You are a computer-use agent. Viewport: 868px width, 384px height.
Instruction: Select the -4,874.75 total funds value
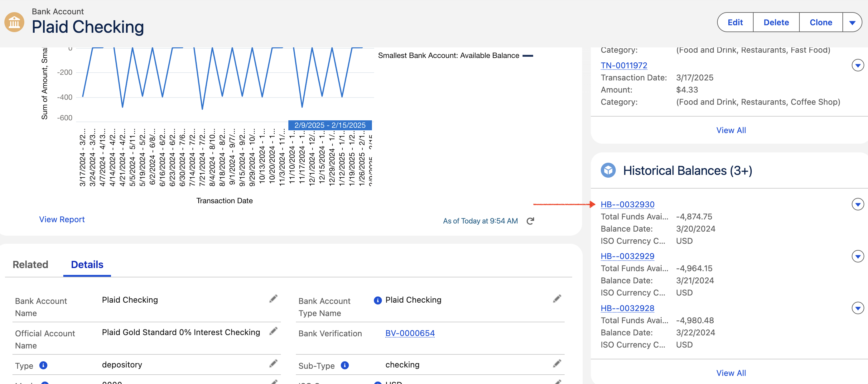pyautogui.click(x=694, y=217)
